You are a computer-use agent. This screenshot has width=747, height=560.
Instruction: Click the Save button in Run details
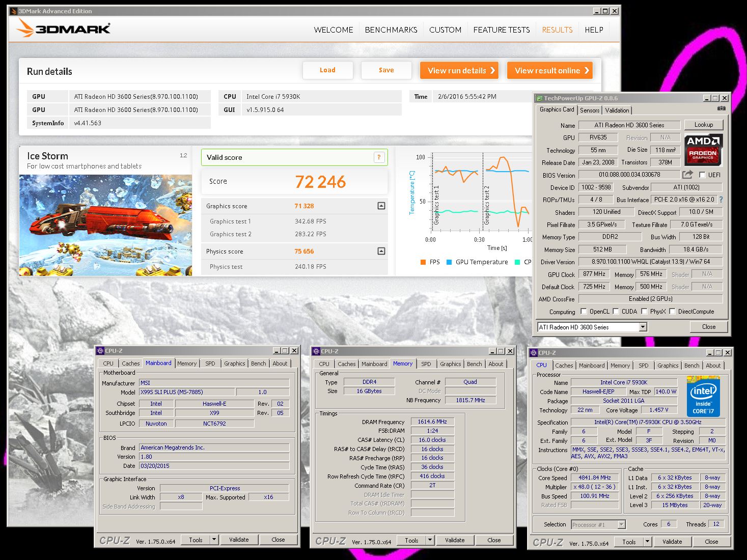coord(386,70)
